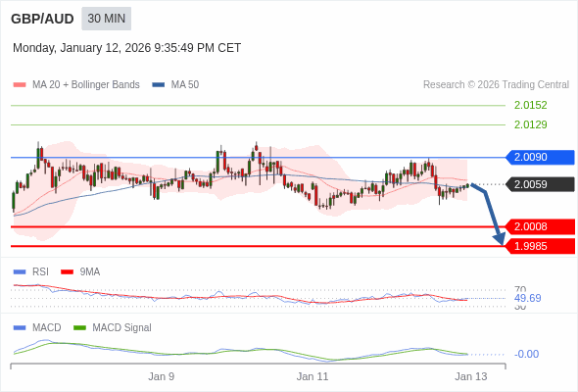The height and width of the screenshot is (392, 578).
Task: Click the blue 2.0090 pivot price tag
Action: 540,157
